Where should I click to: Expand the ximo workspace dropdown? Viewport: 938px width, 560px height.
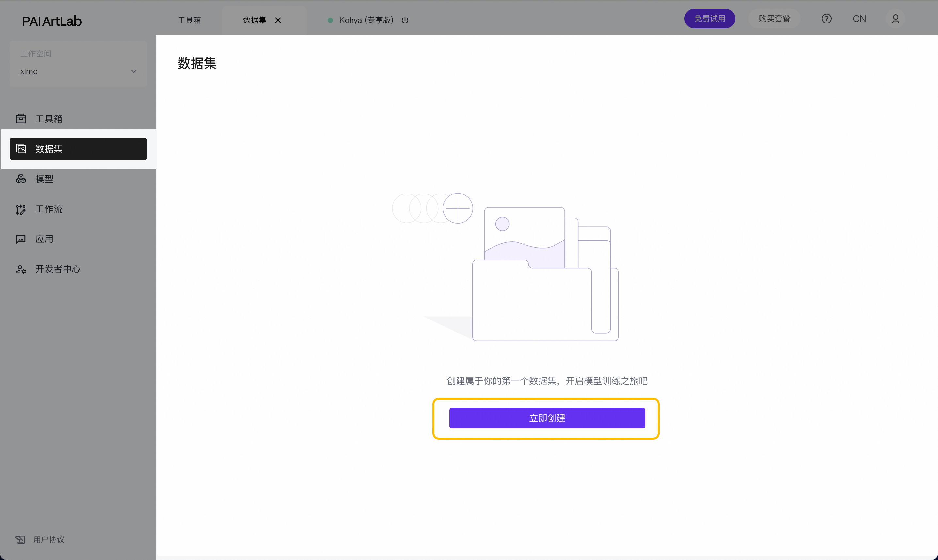click(x=78, y=71)
